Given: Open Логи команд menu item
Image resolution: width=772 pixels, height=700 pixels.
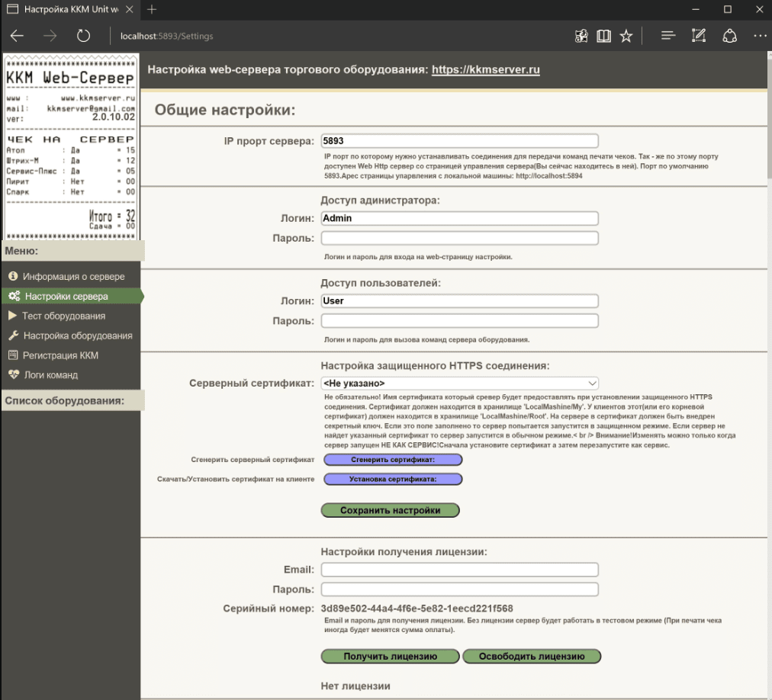Looking at the screenshot, I should click(x=50, y=375).
